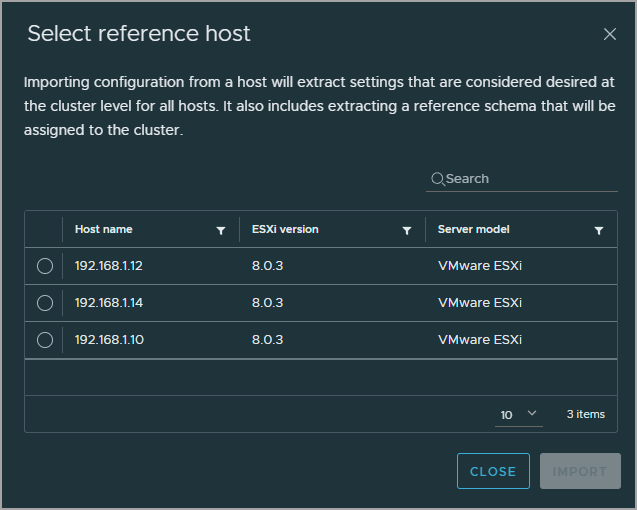The height and width of the screenshot is (510, 637).
Task: Select radio button for host 192.168.1.10
Action: click(x=45, y=340)
